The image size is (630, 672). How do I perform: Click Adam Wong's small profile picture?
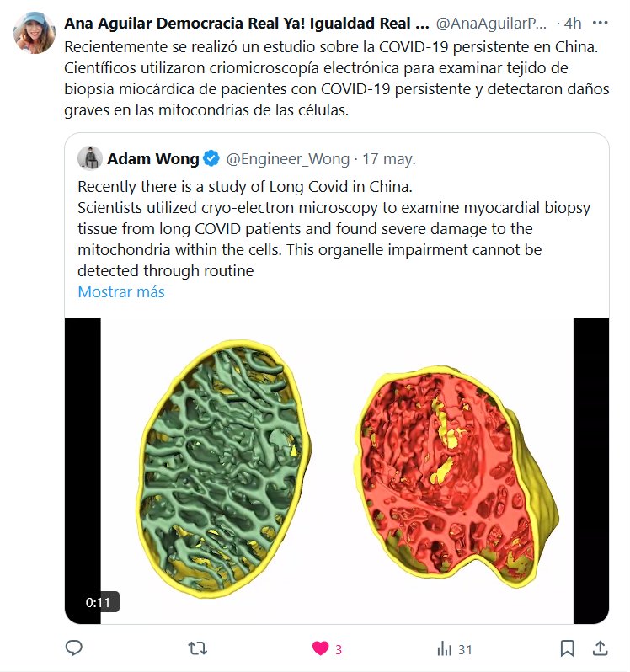coord(90,158)
